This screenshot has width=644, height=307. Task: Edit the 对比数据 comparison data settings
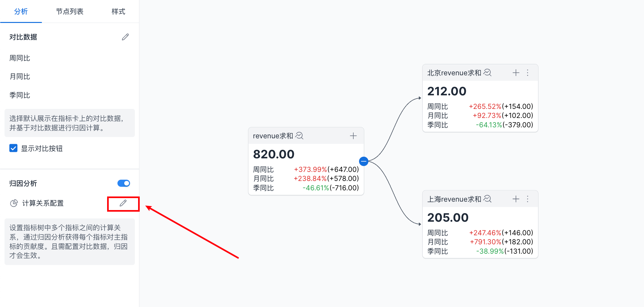[x=125, y=37]
